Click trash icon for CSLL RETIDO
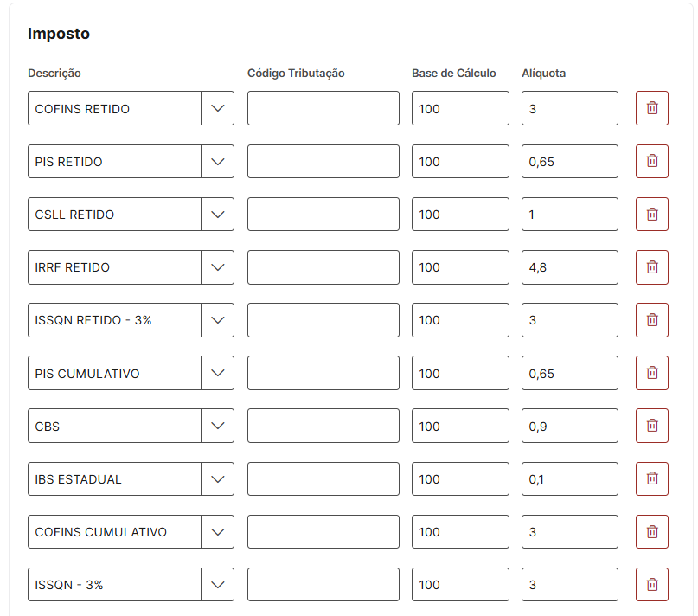The image size is (698, 616). point(651,214)
